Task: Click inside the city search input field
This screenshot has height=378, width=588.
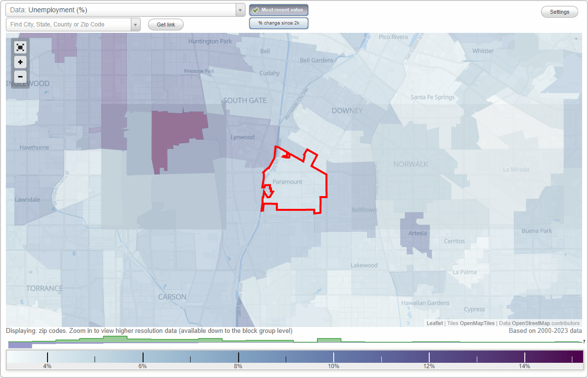Action: pos(69,24)
